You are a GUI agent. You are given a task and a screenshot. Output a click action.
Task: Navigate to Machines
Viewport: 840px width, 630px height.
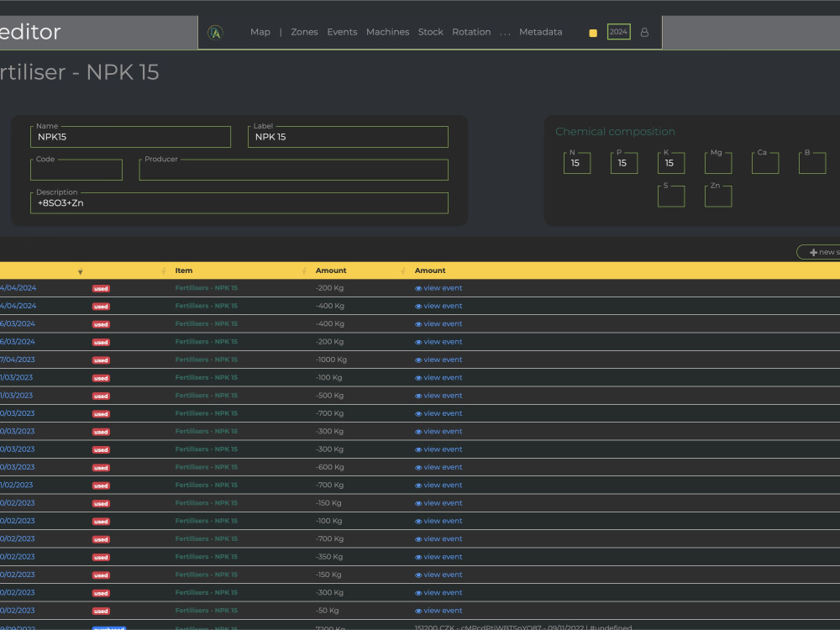[387, 32]
